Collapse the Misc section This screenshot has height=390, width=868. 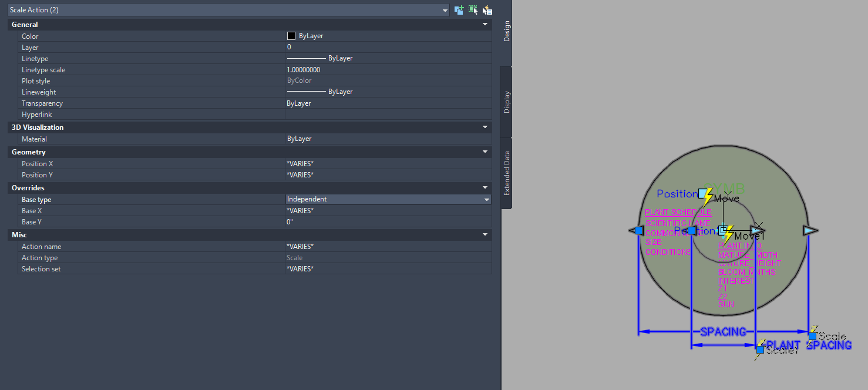485,234
